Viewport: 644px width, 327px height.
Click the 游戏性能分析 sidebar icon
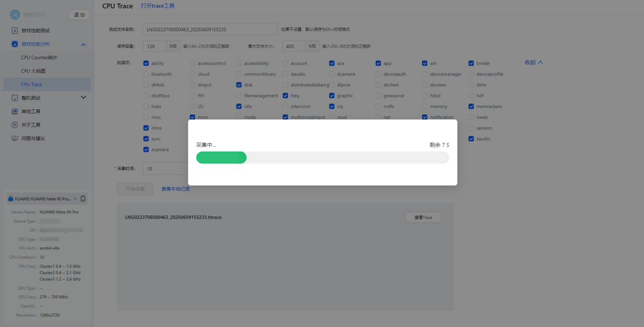click(x=15, y=44)
